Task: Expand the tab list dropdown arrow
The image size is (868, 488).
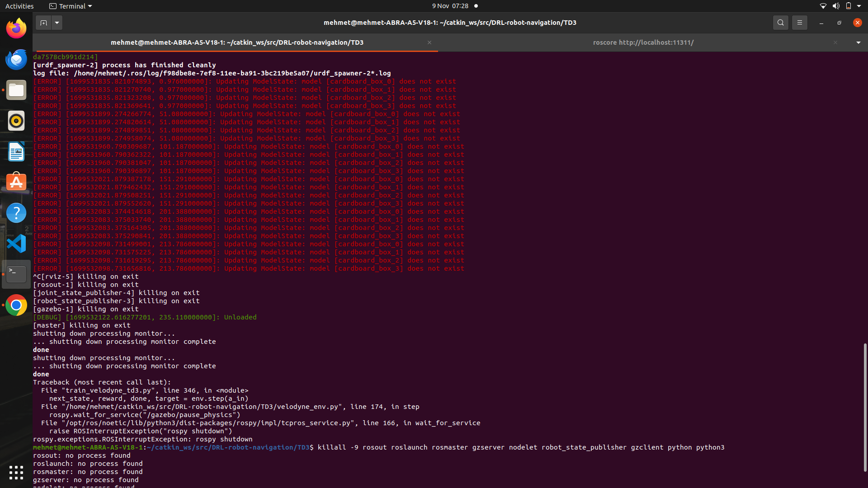Action: (858, 42)
